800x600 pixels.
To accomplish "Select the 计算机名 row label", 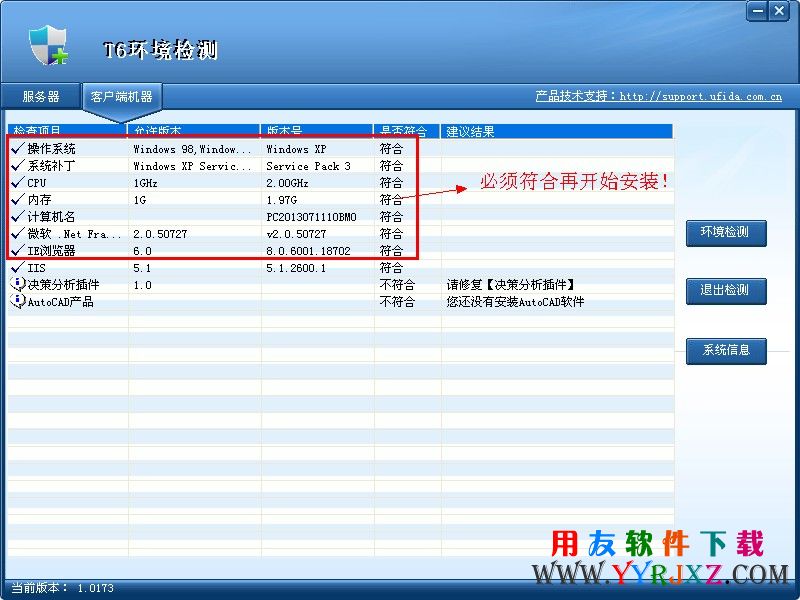I will click(x=52, y=216).
